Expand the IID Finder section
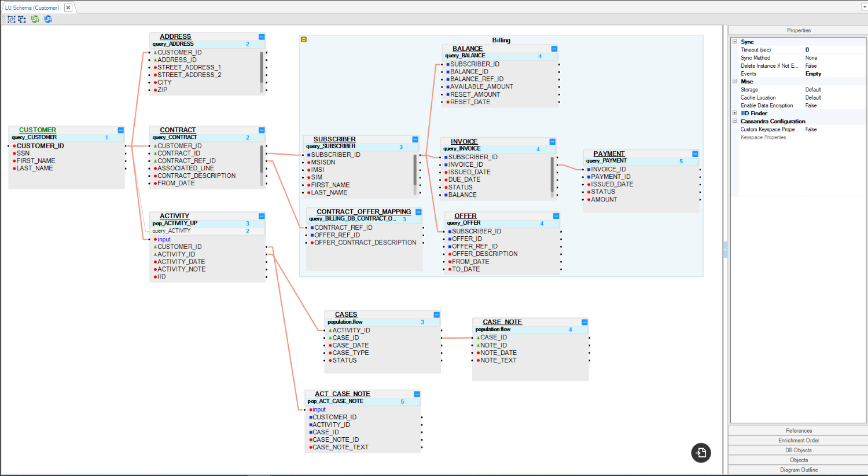This screenshot has width=868, height=476. 735,113
